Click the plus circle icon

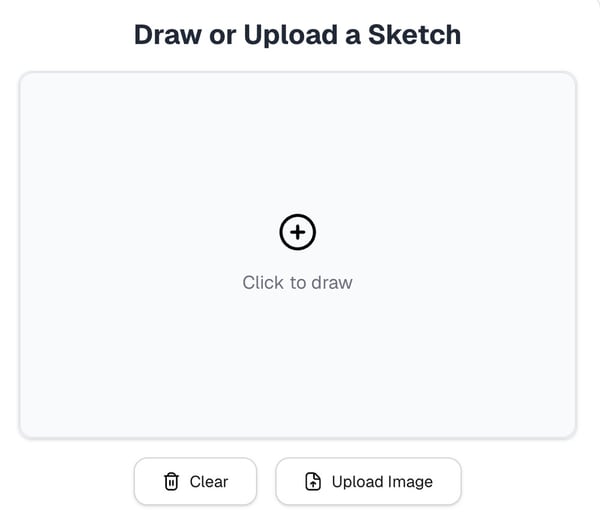click(x=297, y=232)
